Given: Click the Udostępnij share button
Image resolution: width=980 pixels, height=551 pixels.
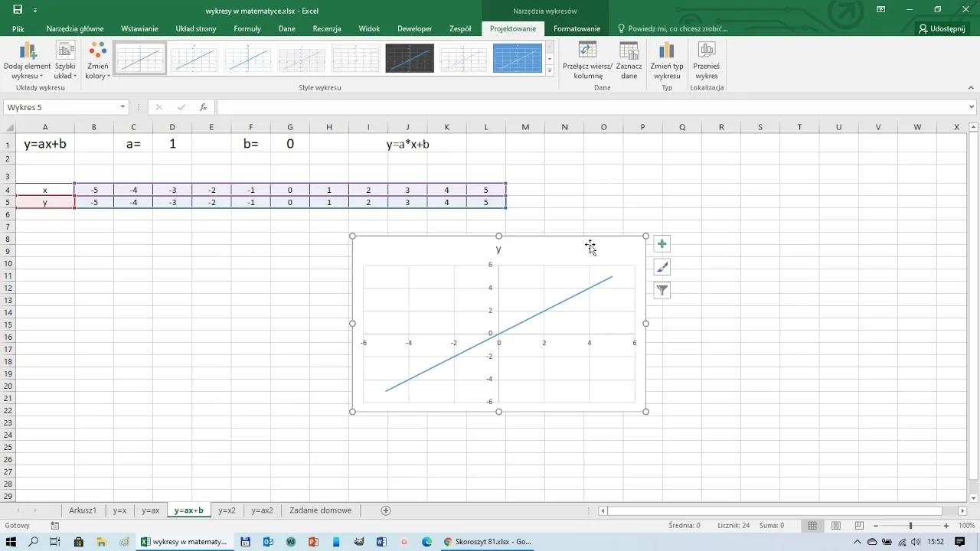Looking at the screenshot, I should click(x=942, y=28).
